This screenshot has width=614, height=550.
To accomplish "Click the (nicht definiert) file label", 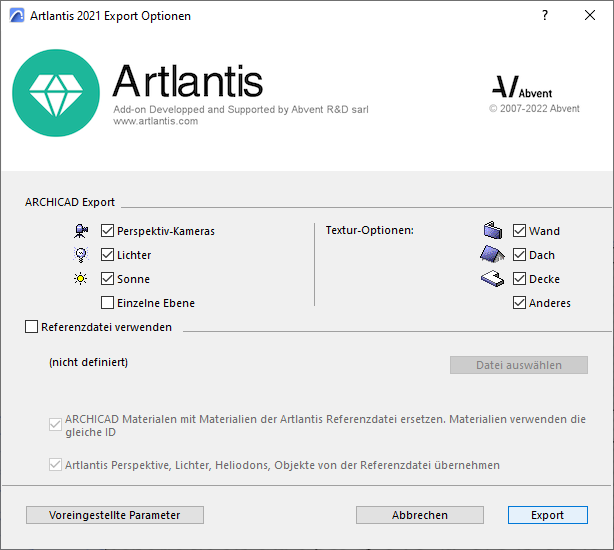I will point(88,362).
